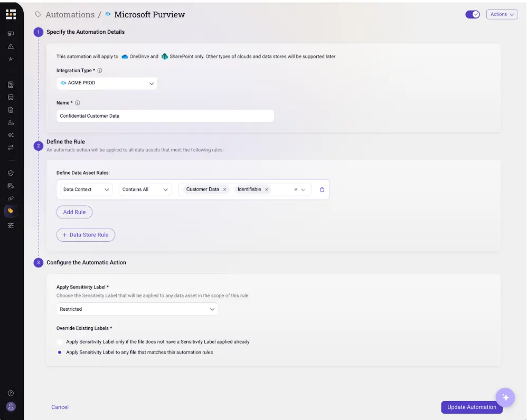Open the integrations link sidebar icon
The image size is (527, 420).
(x=11, y=198)
